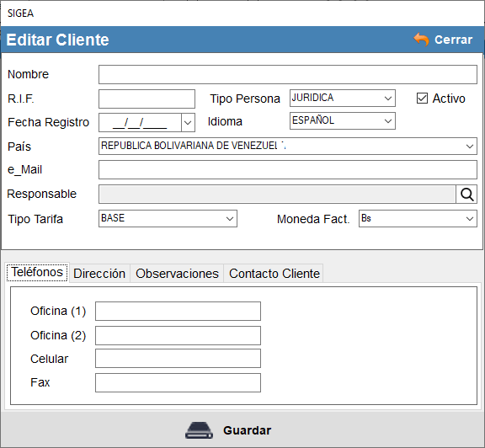Click the Guardar button label
485x448 pixels.
(248, 430)
